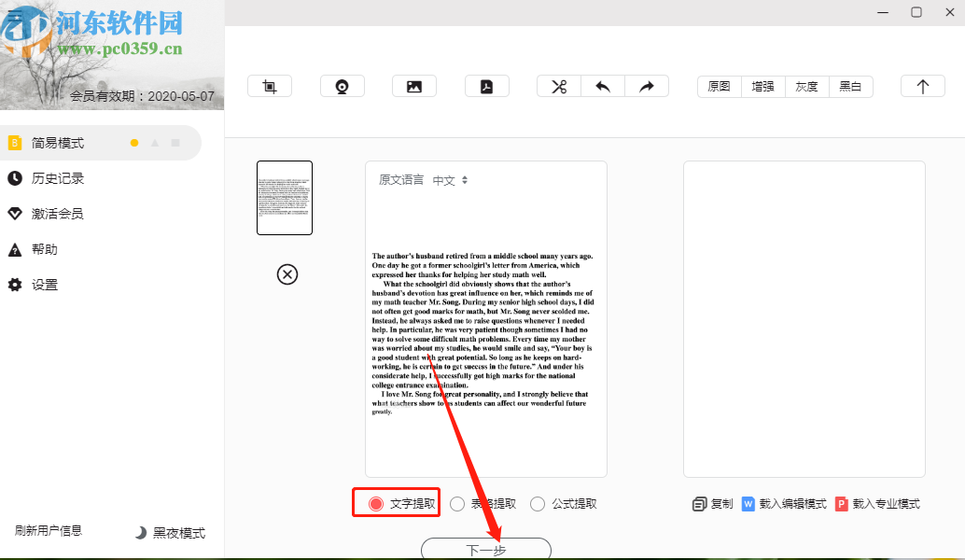965x560 pixels.
Task: Select the page thumbnail
Action: (x=285, y=198)
